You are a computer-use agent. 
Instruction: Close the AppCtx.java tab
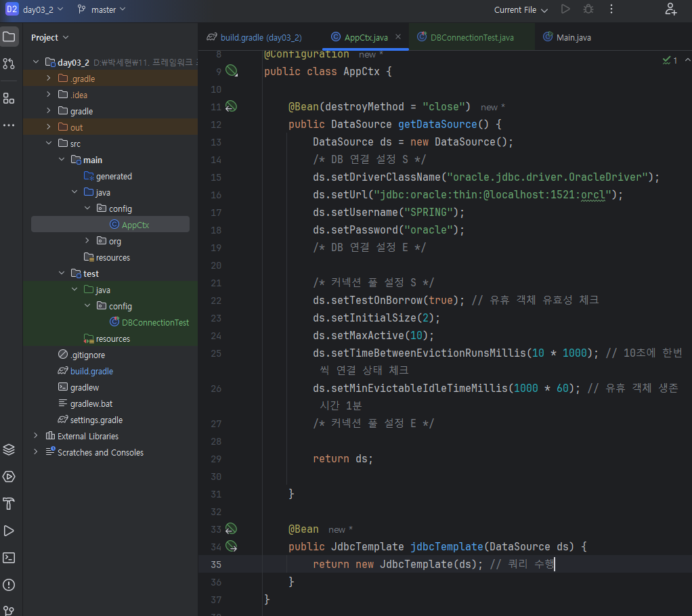[x=398, y=37]
